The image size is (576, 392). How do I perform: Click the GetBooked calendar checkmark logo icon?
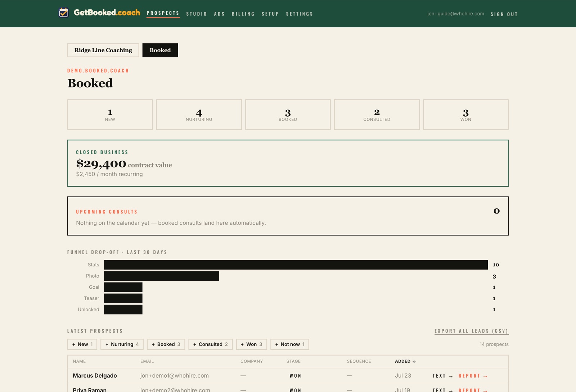pyautogui.click(x=64, y=13)
